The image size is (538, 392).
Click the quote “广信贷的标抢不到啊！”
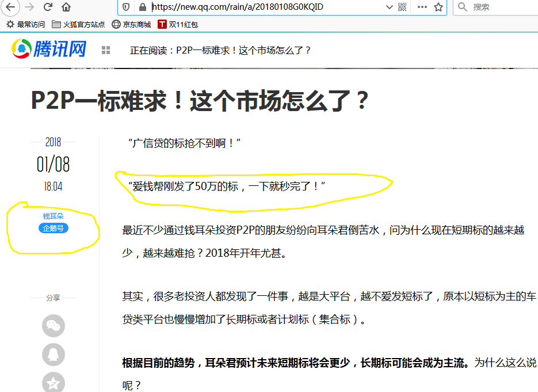pos(184,143)
